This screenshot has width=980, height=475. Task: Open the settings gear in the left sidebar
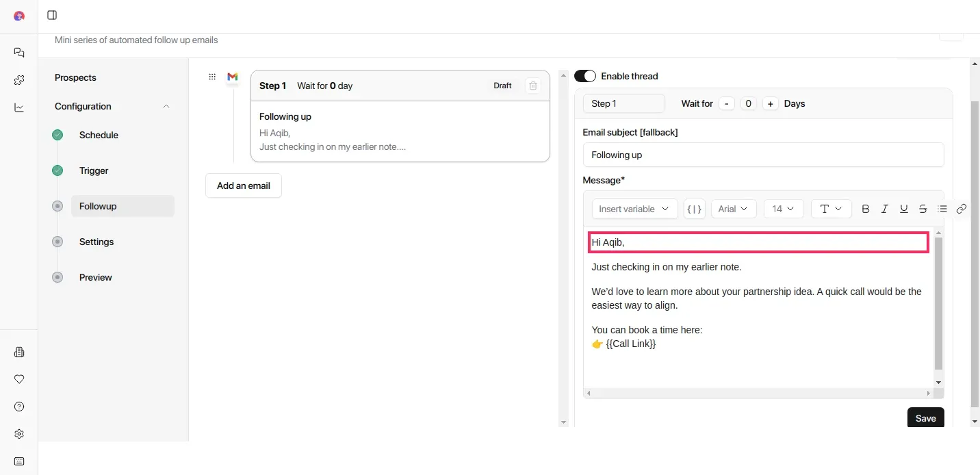click(x=18, y=434)
